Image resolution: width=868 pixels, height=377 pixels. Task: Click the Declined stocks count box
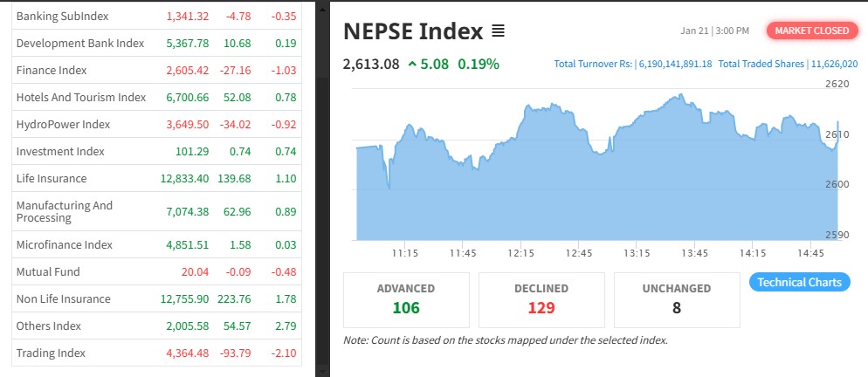pos(541,298)
